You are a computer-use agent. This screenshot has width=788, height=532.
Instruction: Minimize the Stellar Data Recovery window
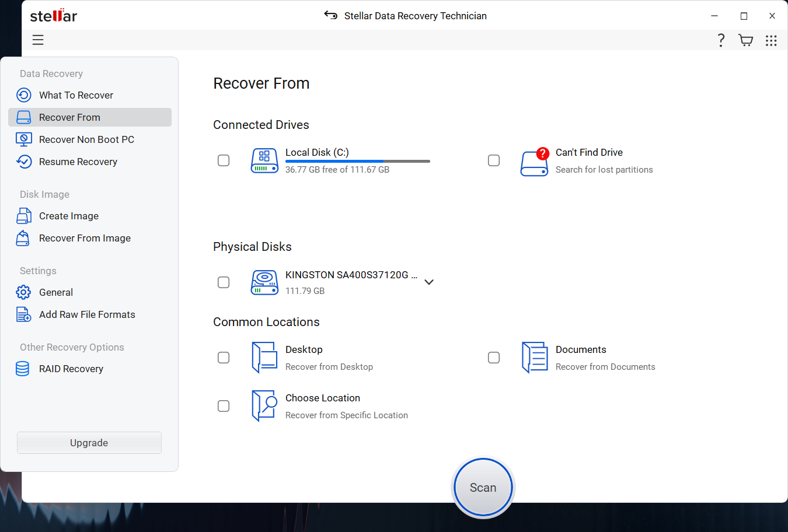714,16
